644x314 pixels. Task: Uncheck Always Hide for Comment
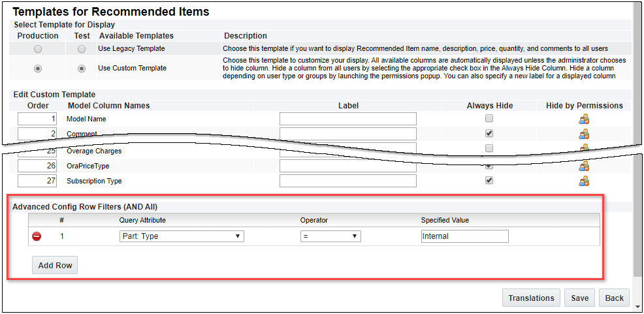[x=489, y=133]
